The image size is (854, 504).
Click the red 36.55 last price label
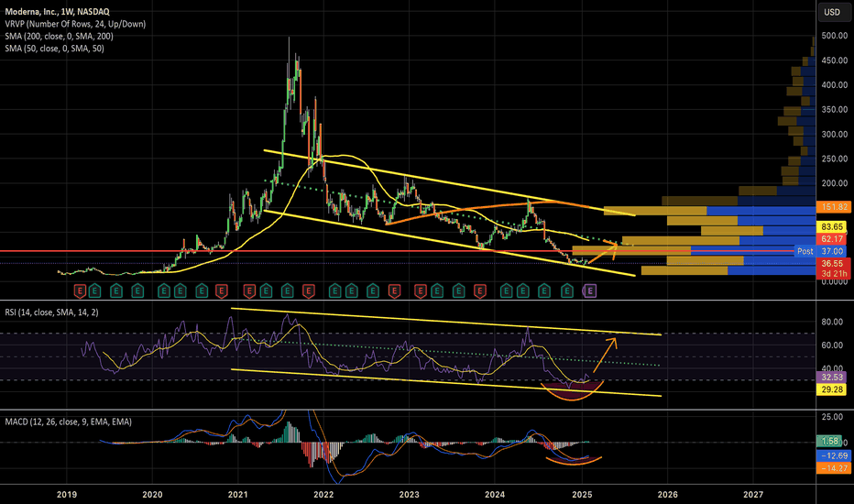coord(832,263)
